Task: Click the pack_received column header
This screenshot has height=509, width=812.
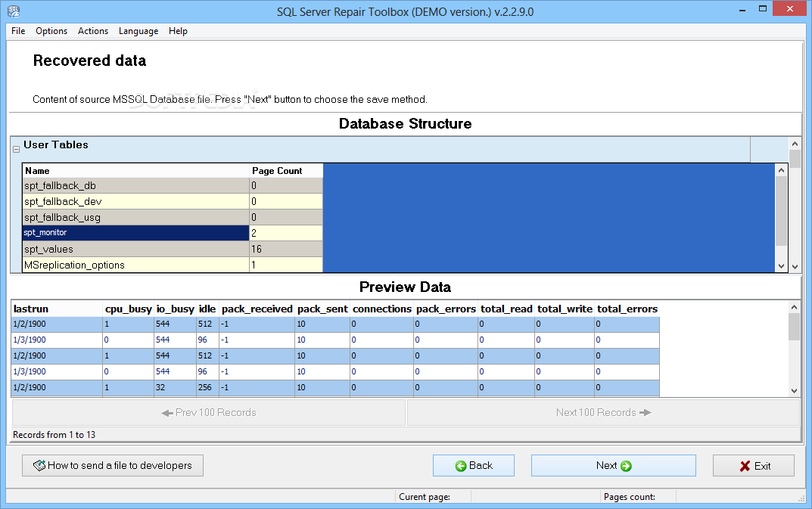Action: (x=257, y=309)
